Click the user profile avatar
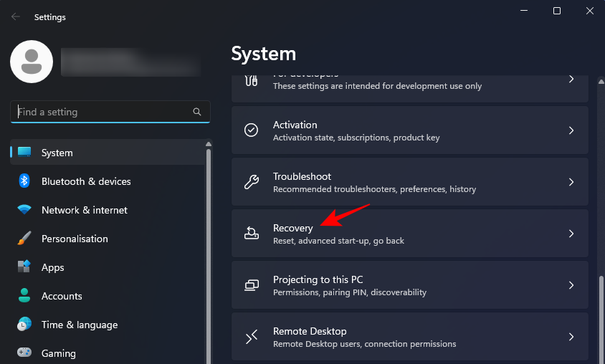605x364 pixels. pos(31,61)
